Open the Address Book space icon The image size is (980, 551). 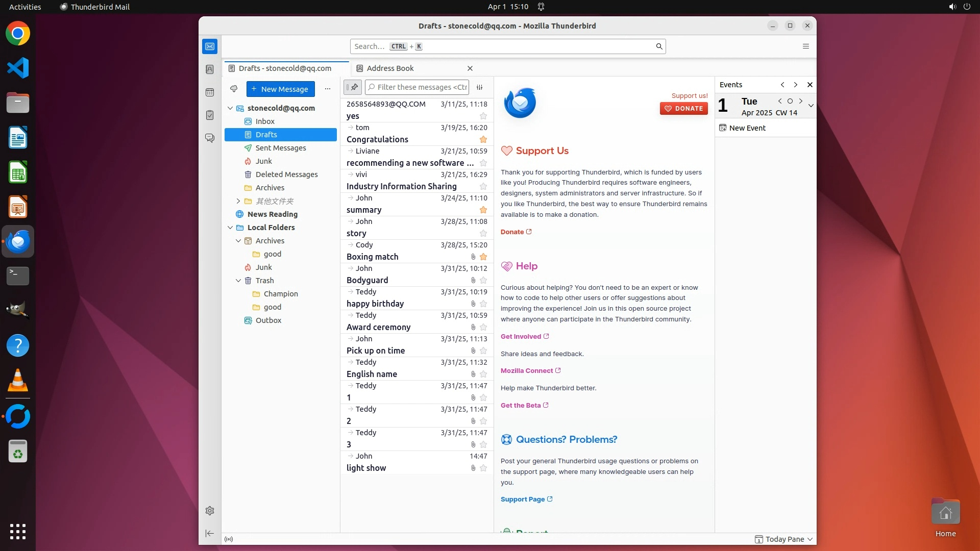(210, 69)
